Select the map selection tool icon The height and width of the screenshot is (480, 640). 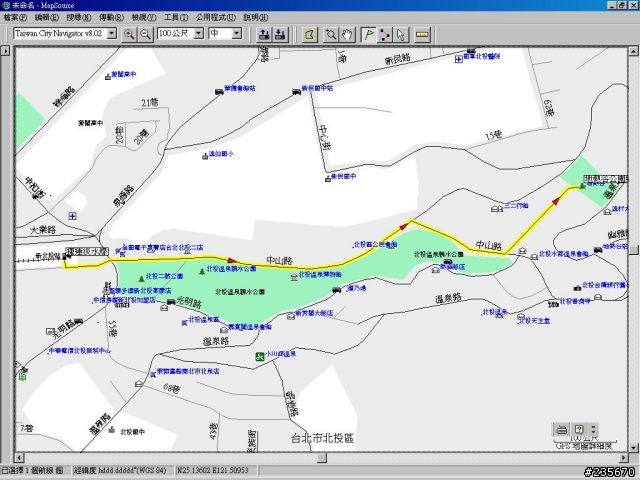(310, 35)
